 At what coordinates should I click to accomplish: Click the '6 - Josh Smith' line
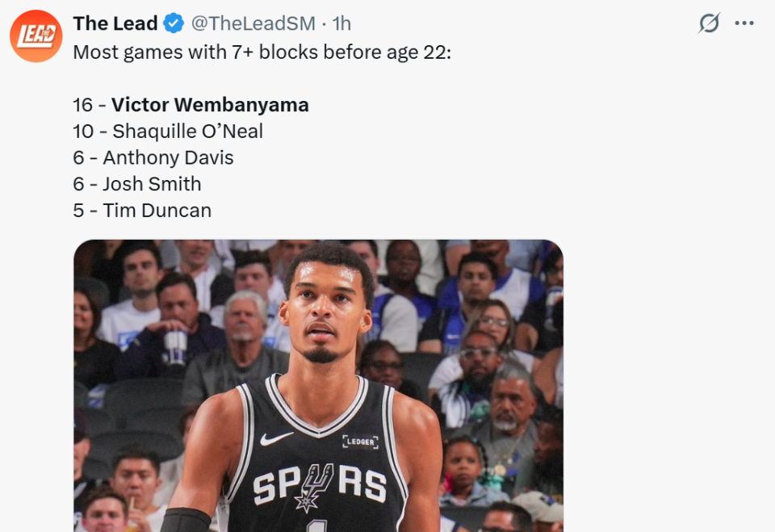click(x=137, y=184)
